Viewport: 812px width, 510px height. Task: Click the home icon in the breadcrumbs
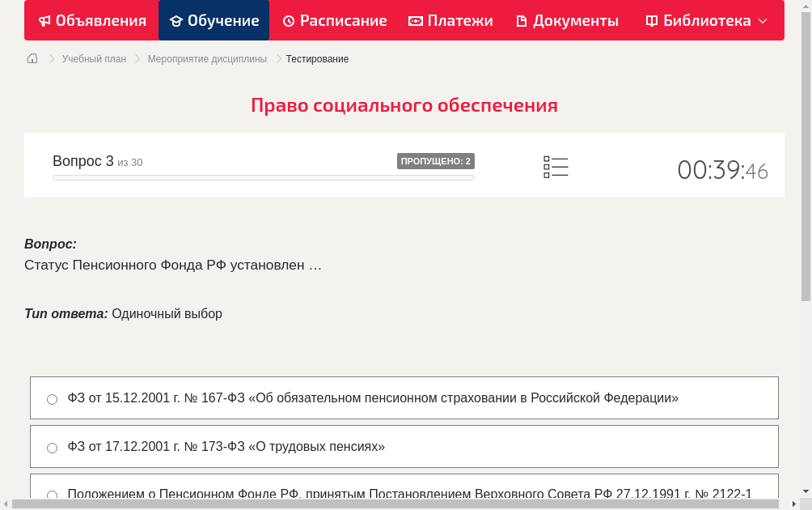click(32, 58)
